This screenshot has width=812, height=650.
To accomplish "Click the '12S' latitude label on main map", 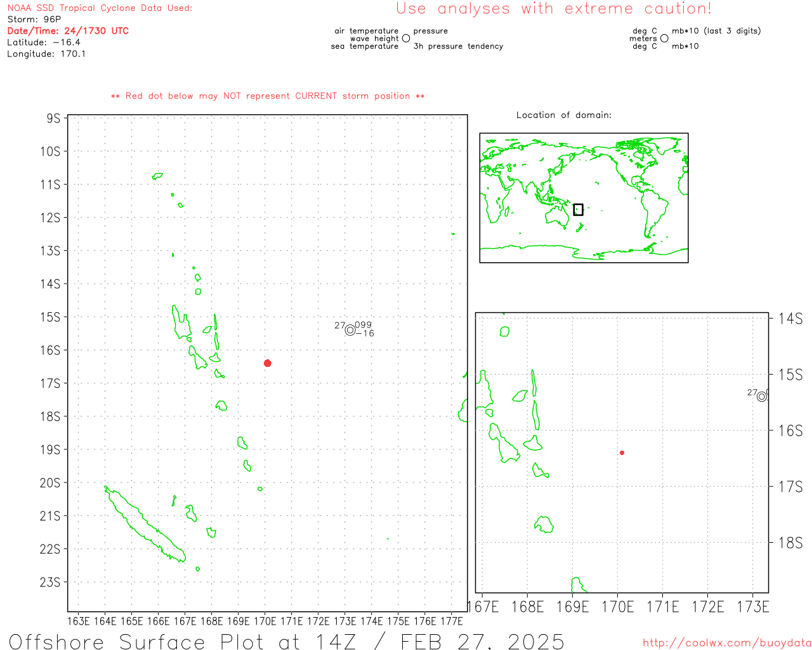I will [50, 218].
